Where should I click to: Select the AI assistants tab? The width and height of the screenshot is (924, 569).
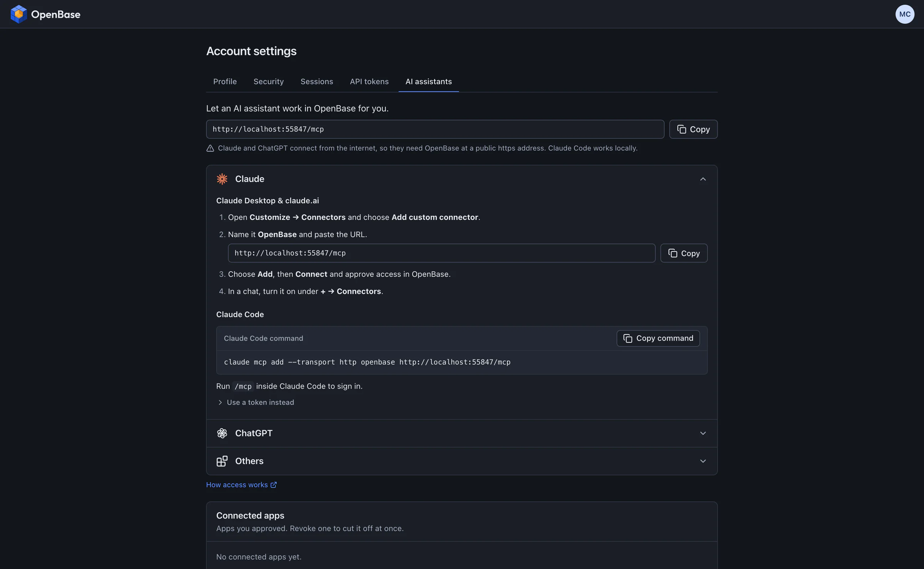(429, 82)
